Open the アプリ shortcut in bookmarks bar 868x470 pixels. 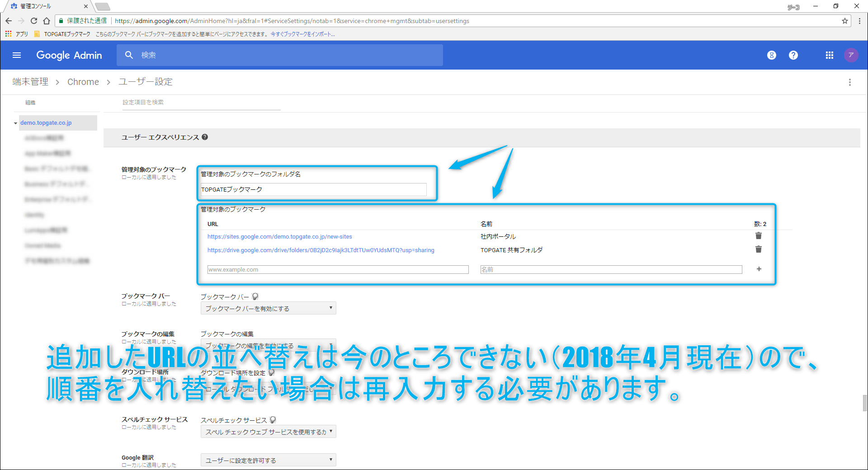click(x=16, y=34)
